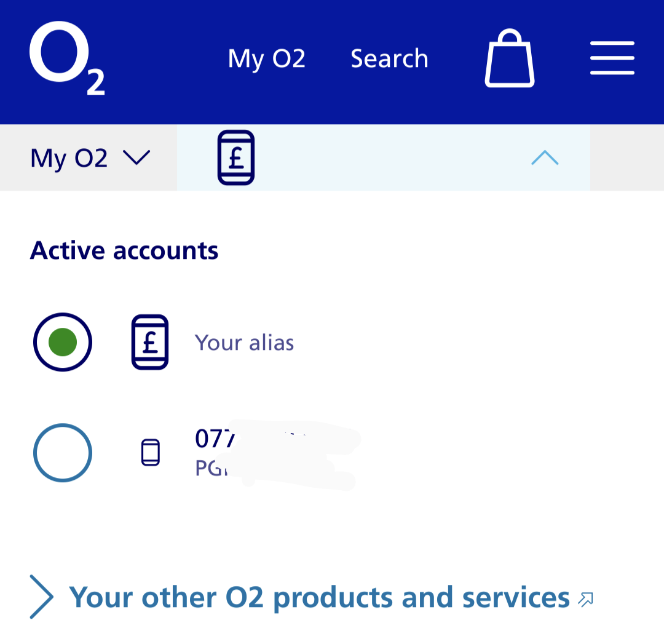This screenshot has width=664, height=644.
Task: Open Your other O2 products and services
Action: coord(320,596)
